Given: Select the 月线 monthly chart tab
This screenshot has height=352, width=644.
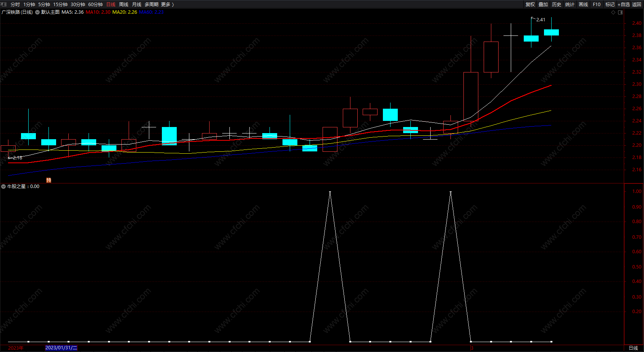Looking at the screenshot, I should coord(137,5).
